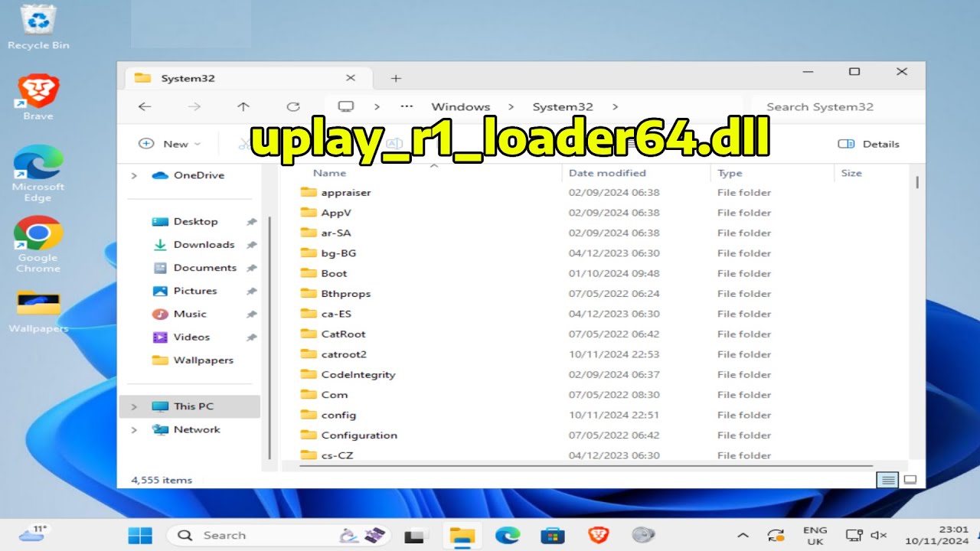This screenshot has height=551, width=980.
Task: Toggle the Details pane button
Action: tap(868, 144)
